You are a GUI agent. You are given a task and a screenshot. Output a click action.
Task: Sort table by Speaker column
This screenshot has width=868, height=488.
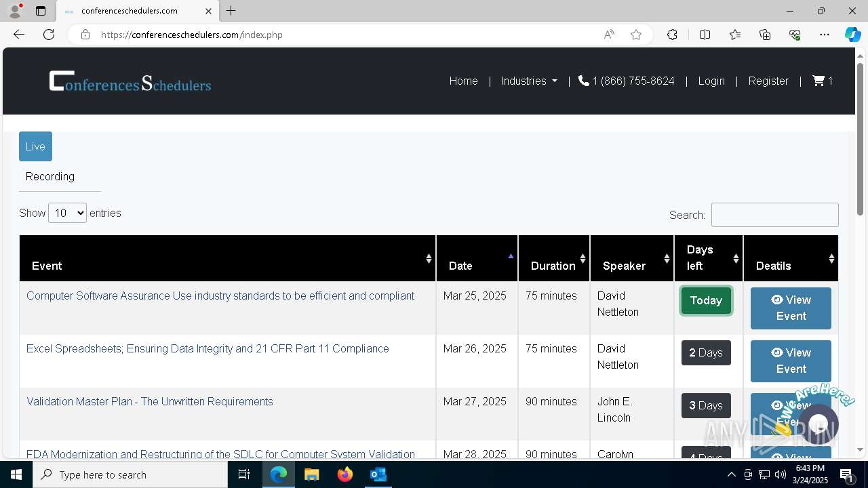[632, 258]
